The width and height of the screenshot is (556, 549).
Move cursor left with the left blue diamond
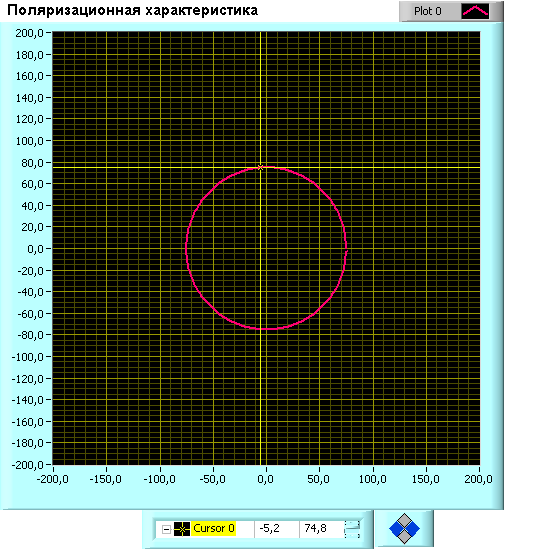396,528
